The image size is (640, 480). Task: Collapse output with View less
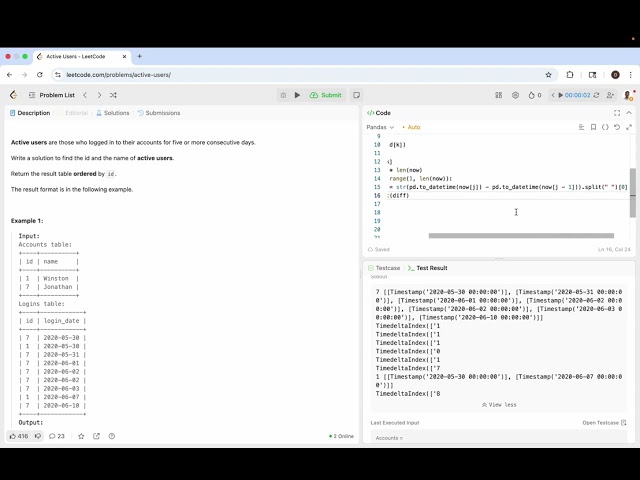pos(498,405)
